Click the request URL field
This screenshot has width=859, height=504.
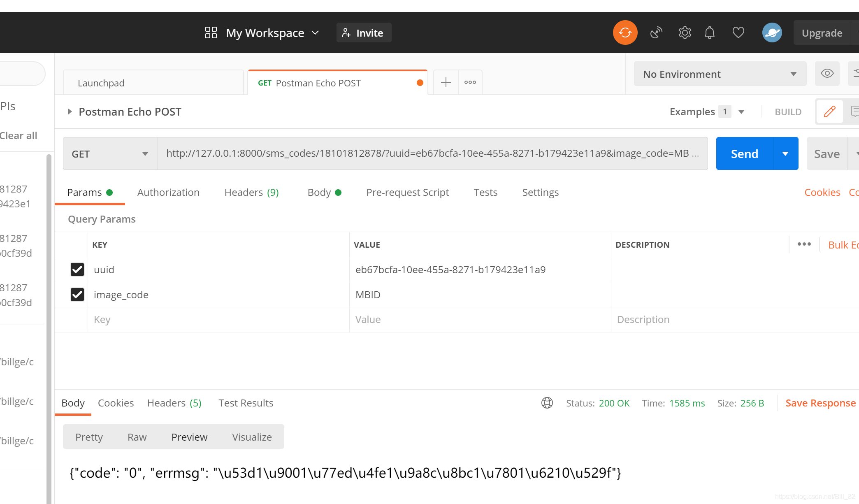click(x=432, y=153)
